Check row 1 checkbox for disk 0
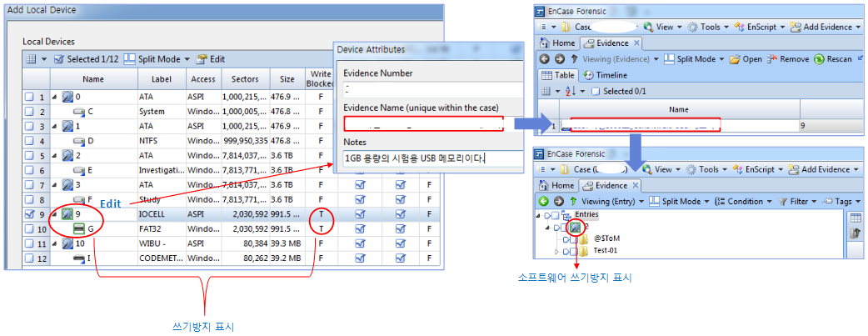This screenshot has width=868, height=336. [x=29, y=97]
